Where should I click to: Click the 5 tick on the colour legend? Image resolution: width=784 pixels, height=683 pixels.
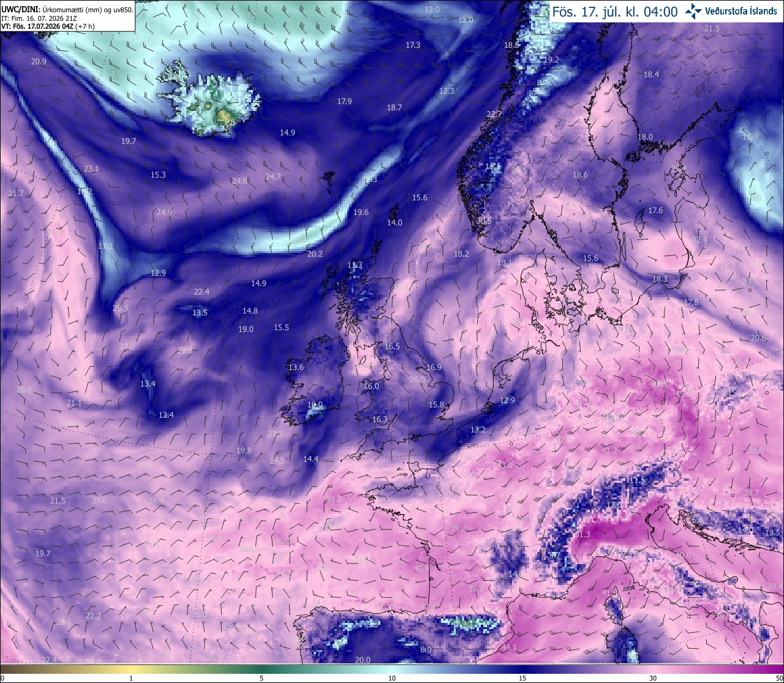pyautogui.click(x=262, y=678)
